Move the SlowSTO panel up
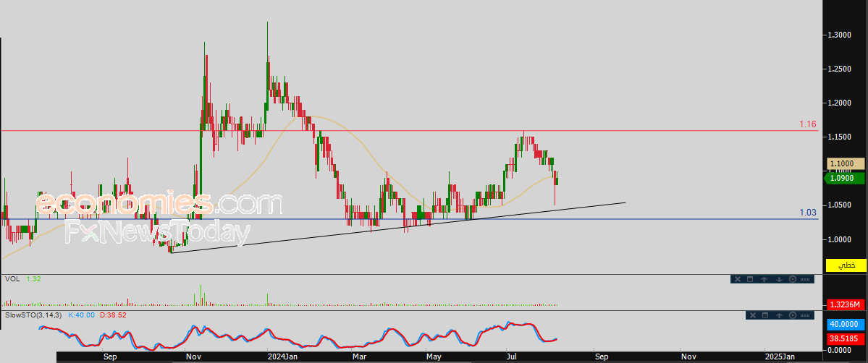 click(x=779, y=315)
